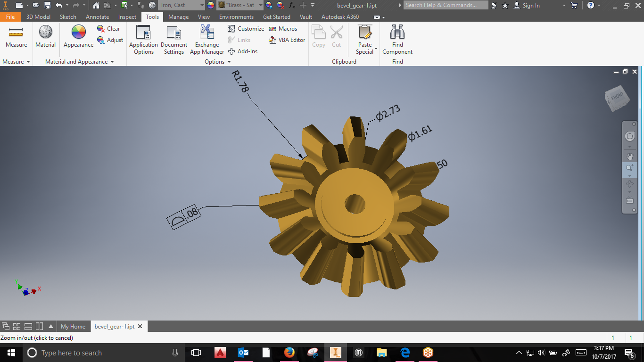
Task: Switch to the Manage tab
Action: pyautogui.click(x=178, y=16)
